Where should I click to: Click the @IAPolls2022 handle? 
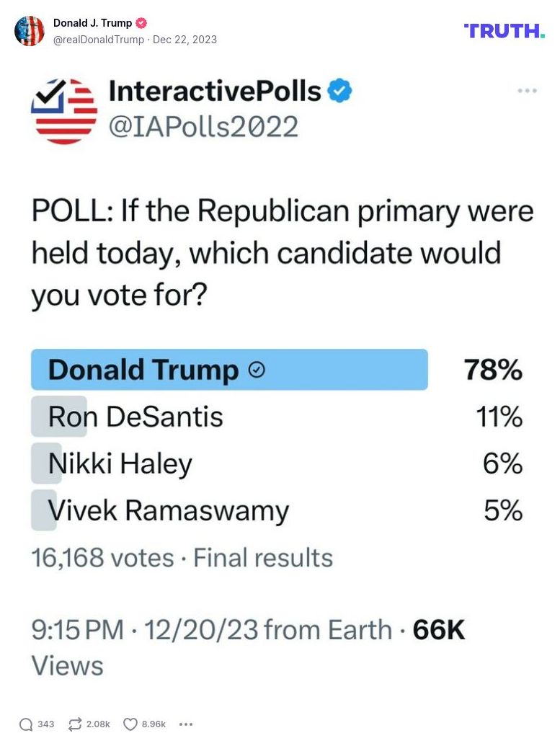tap(203, 127)
